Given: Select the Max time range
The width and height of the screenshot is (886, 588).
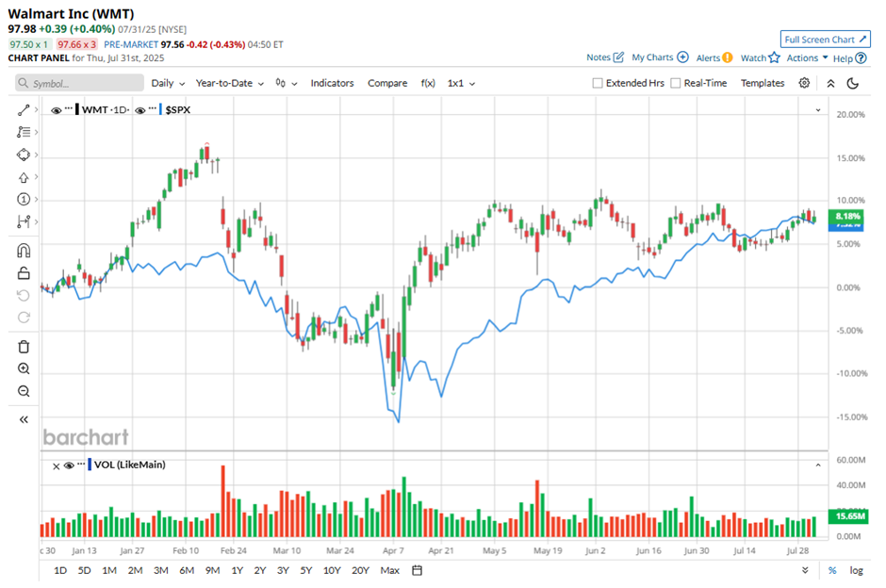Looking at the screenshot, I should [x=390, y=570].
